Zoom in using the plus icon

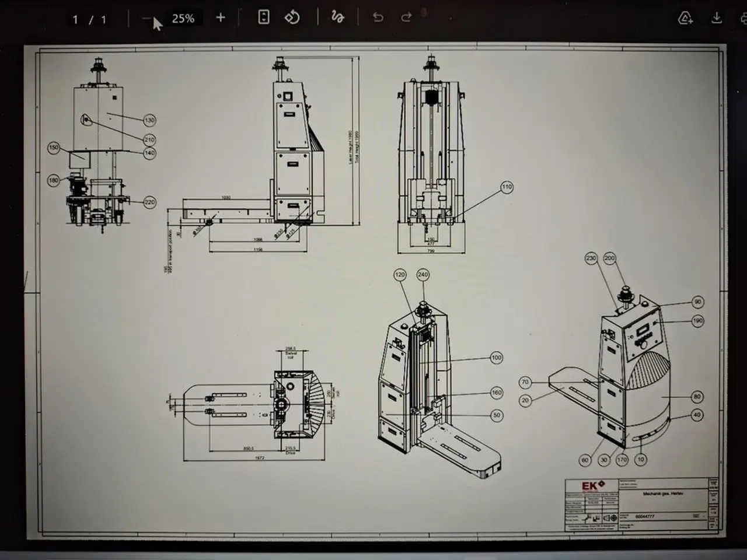(220, 17)
